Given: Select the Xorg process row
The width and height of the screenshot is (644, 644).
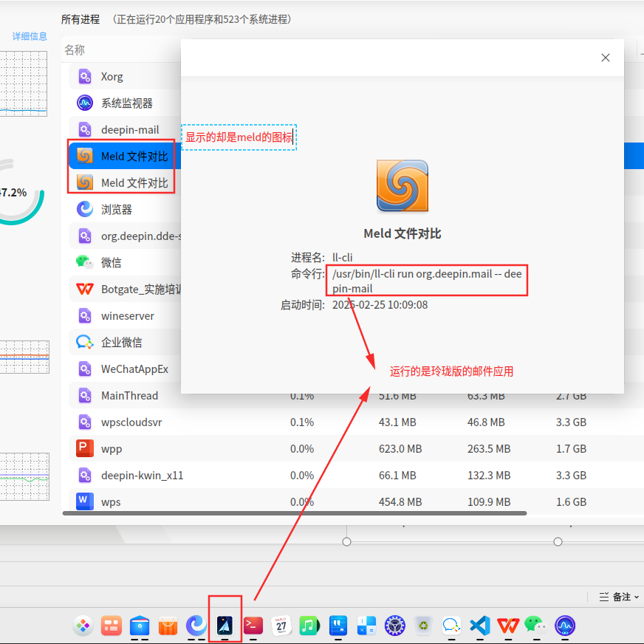Looking at the screenshot, I should pyautogui.click(x=125, y=76).
